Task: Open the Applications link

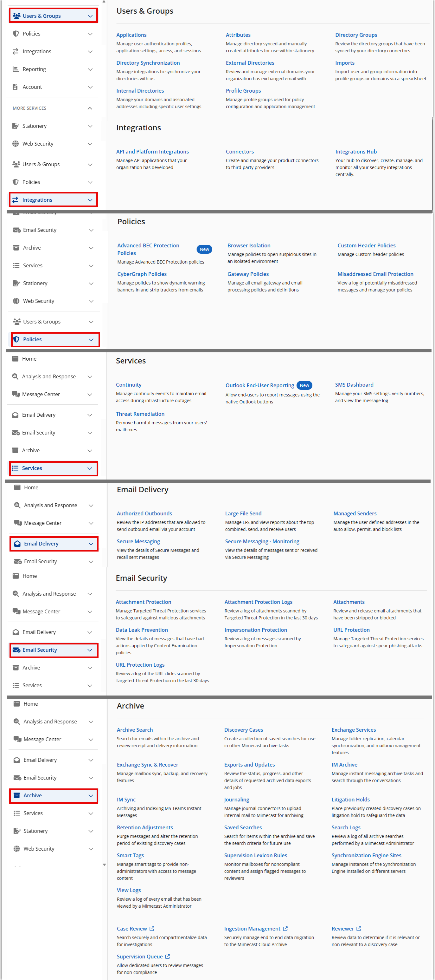Action: 131,35
